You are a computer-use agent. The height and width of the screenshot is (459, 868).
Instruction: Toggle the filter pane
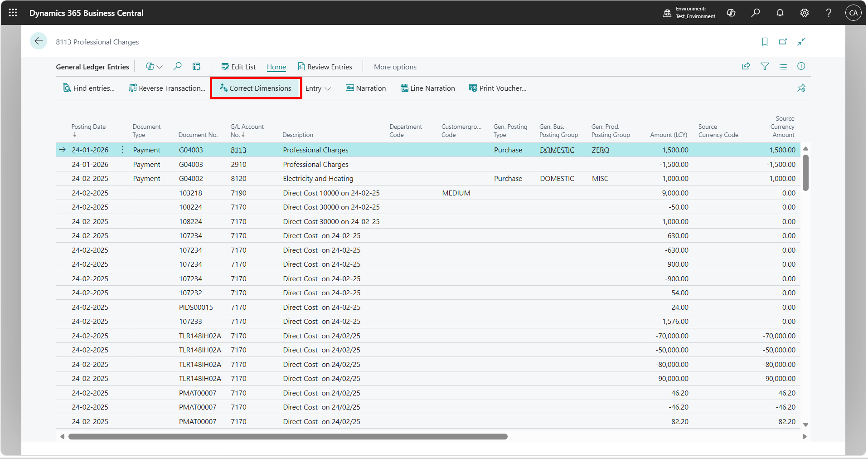[x=765, y=66]
